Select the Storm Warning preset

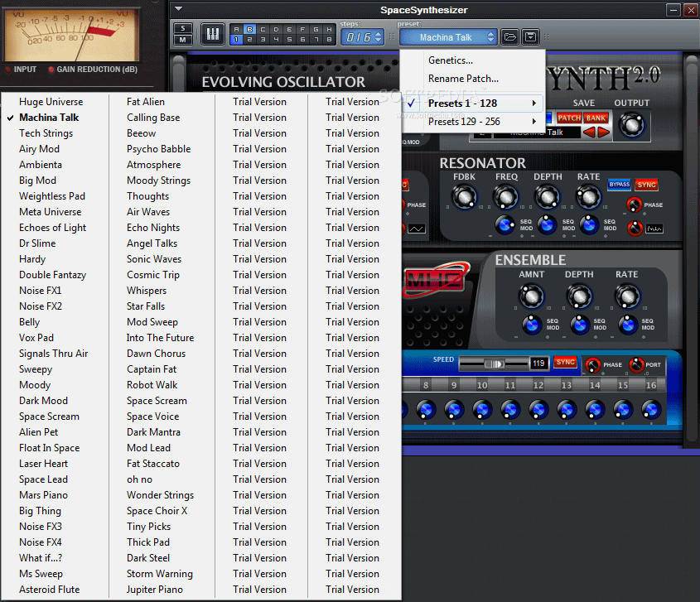click(x=159, y=574)
